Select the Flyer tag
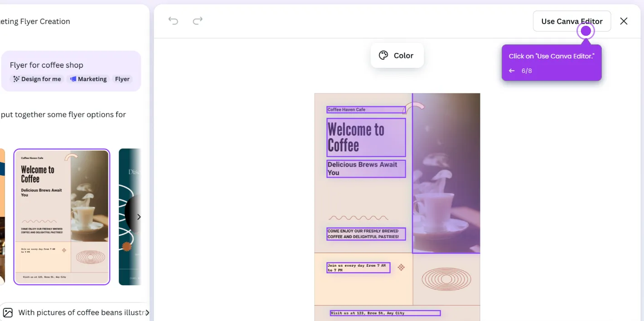 [x=122, y=79]
